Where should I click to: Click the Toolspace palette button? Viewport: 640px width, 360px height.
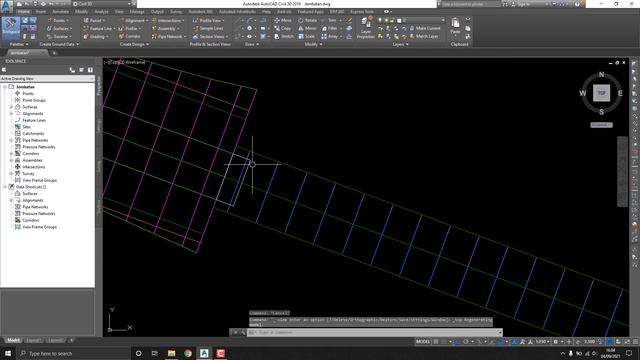click(x=11, y=28)
